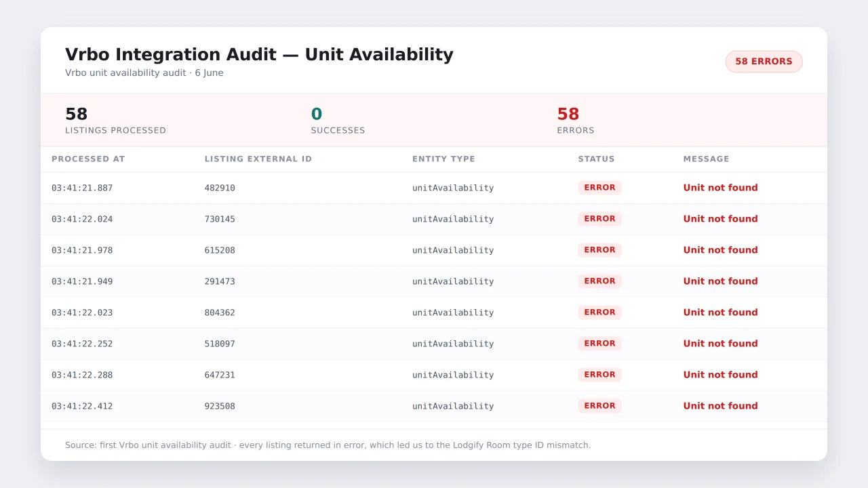Image resolution: width=868 pixels, height=488 pixels.
Task: Click listing ID 923508
Action: (220, 406)
